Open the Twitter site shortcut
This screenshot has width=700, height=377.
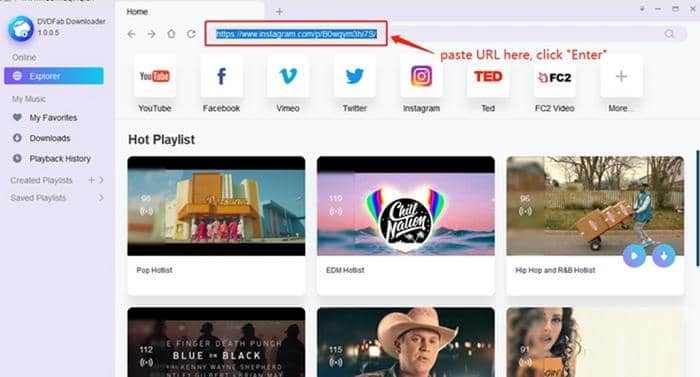point(354,76)
